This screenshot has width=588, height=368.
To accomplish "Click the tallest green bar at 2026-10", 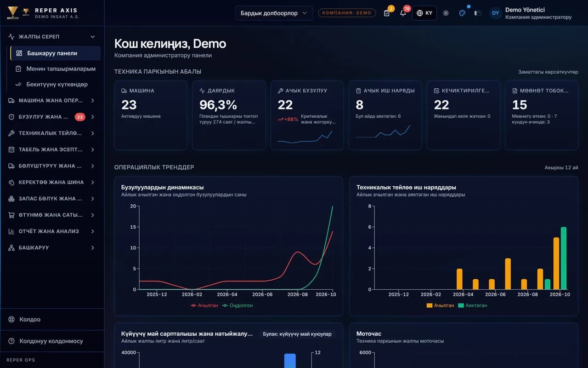I will pos(564,258).
